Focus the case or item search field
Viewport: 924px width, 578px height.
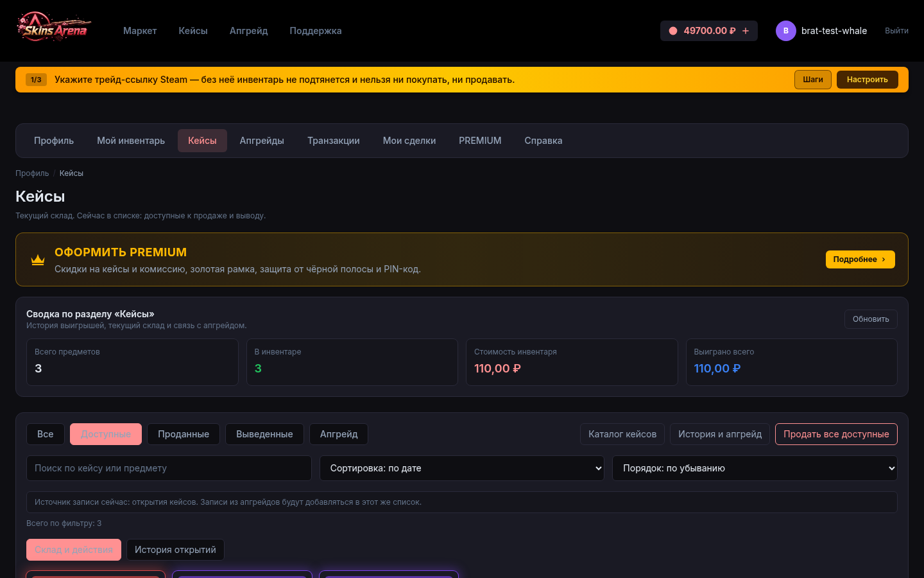pos(169,468)
